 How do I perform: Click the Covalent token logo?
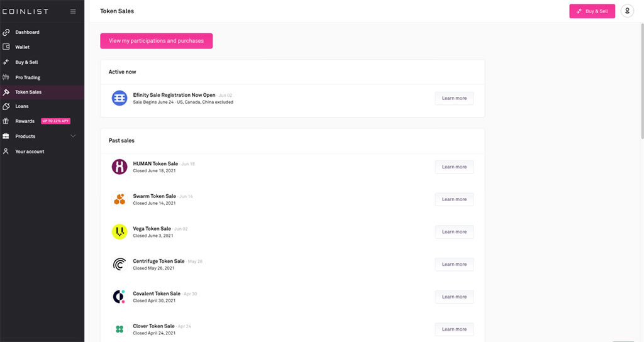pyautogui.click(x=119, y=297)
